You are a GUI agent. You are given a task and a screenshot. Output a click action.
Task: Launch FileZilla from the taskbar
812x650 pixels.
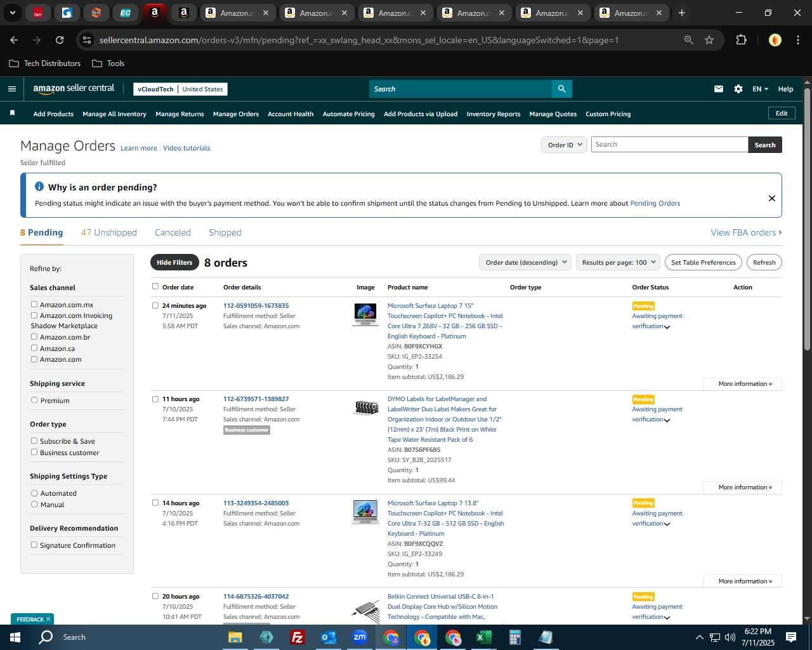(297, 637)
